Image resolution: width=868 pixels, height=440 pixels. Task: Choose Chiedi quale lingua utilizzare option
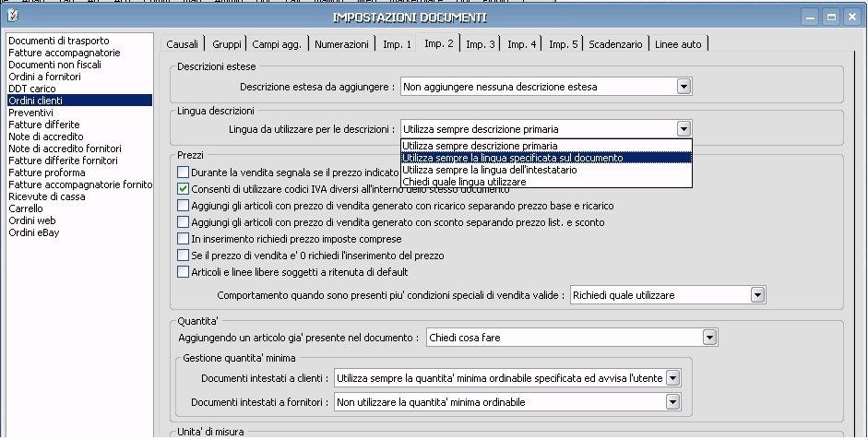point(546,182)
